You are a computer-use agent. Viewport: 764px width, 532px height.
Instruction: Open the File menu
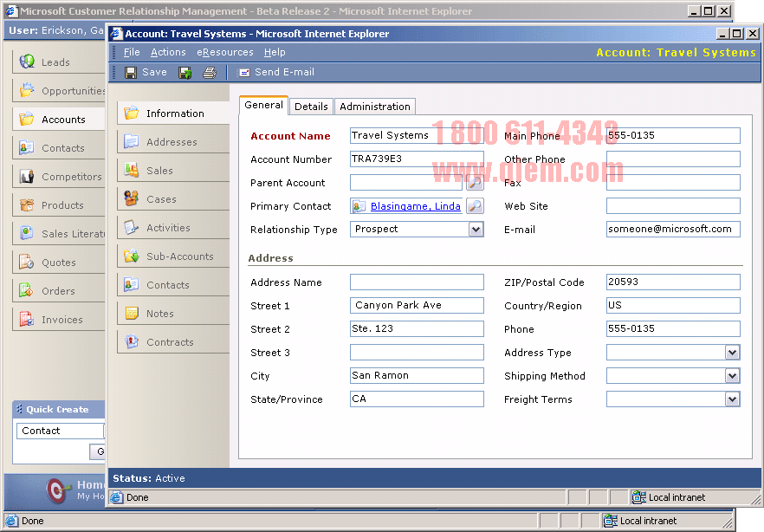132,52
